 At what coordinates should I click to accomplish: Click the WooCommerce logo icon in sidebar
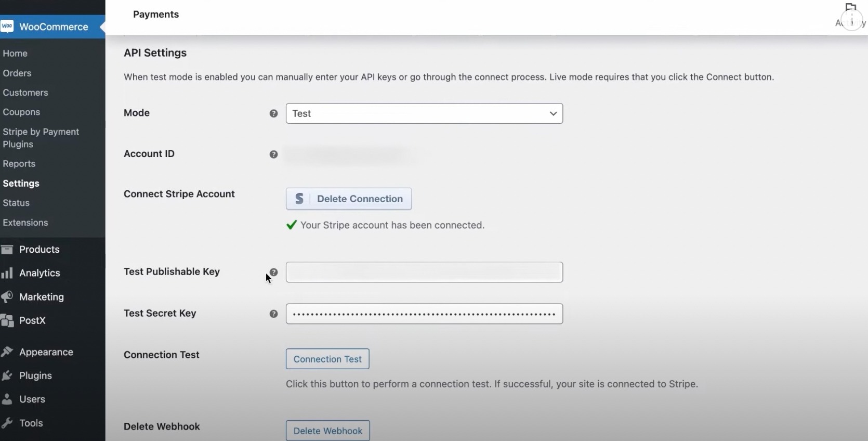[x=7, y=27]
